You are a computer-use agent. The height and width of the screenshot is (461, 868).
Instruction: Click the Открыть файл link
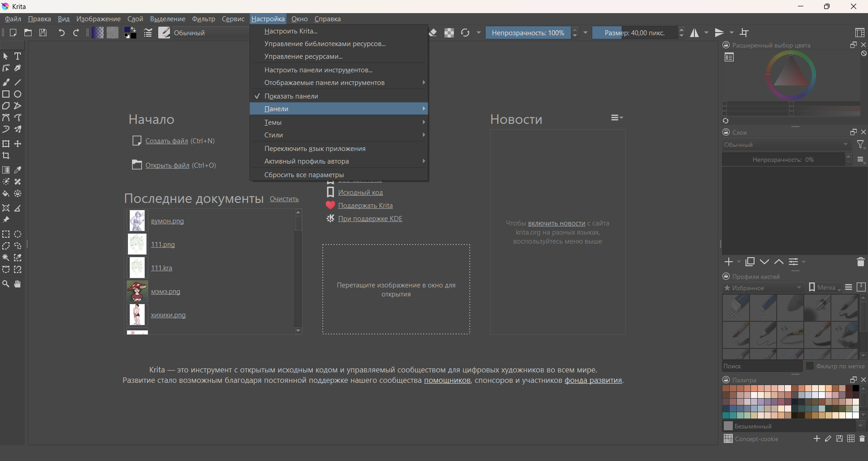[167, 165]
